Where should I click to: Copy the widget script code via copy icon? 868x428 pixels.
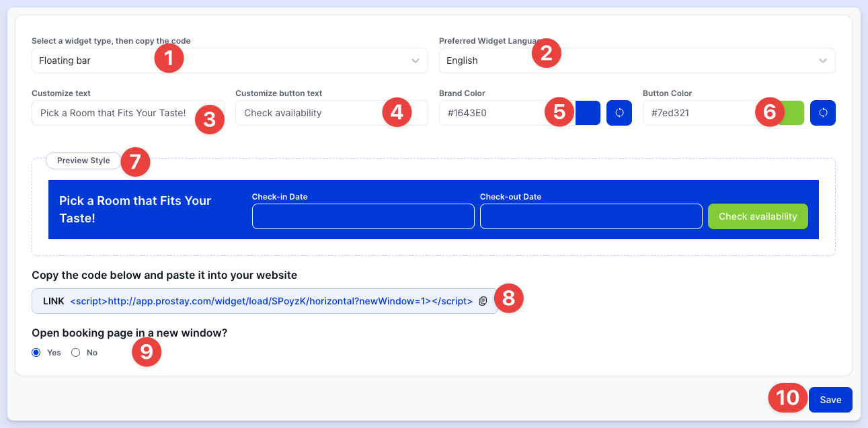coord(483,301)
